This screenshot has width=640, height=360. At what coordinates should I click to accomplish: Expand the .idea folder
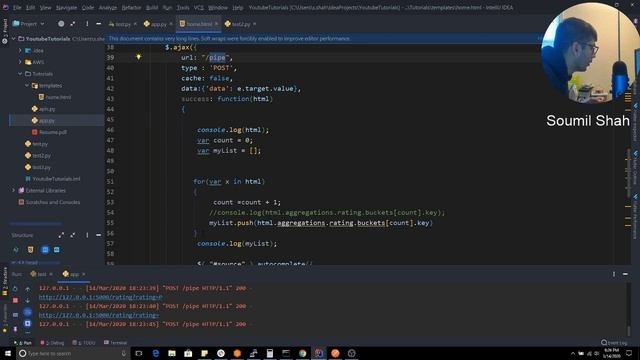(x=20, y=51)
